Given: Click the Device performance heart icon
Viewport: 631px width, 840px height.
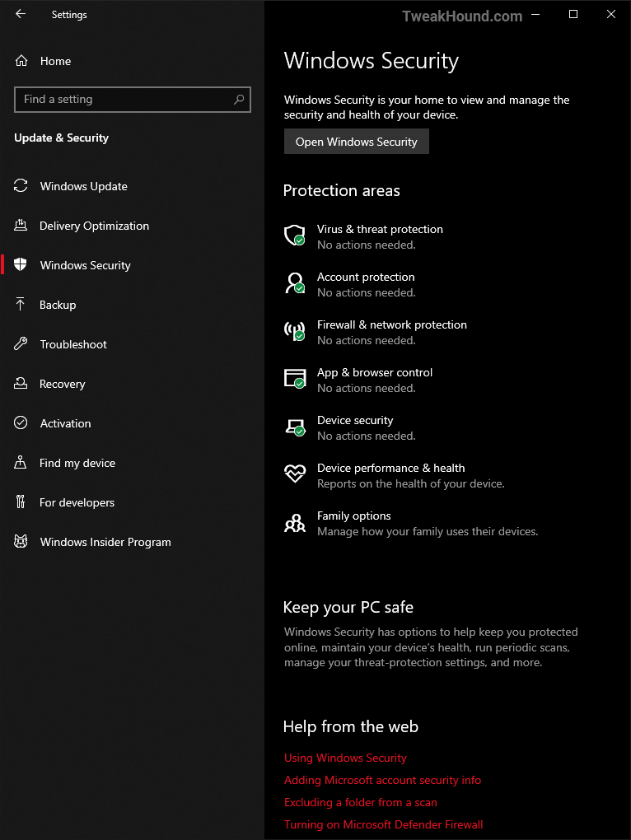Looking at the screenshot, I should 295,474.
